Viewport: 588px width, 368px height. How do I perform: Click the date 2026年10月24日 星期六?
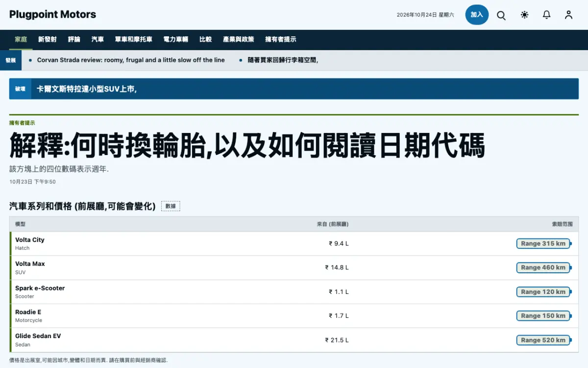pyautogui.click(x=425, y=15)
